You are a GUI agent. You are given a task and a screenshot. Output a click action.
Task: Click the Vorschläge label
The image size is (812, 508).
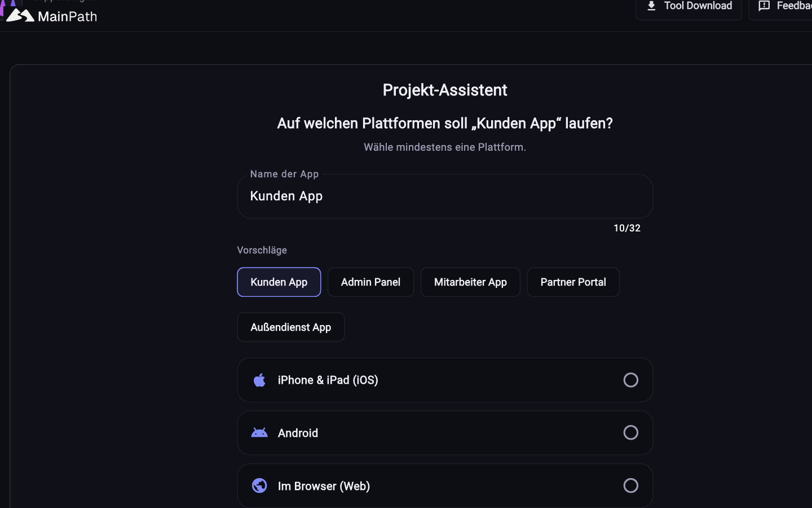coord(262,250)
